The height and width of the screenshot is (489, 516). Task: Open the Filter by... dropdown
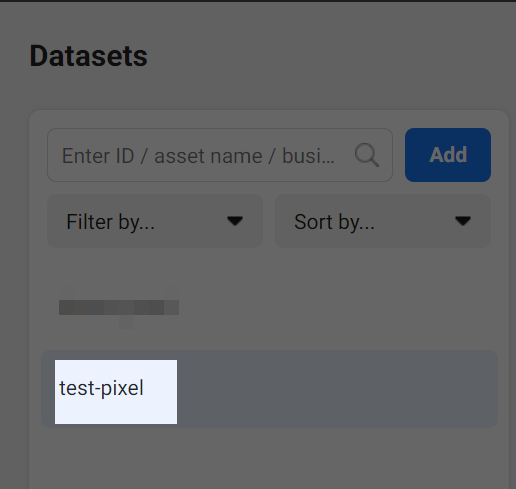pyautogui.click(x=155, y=221)
